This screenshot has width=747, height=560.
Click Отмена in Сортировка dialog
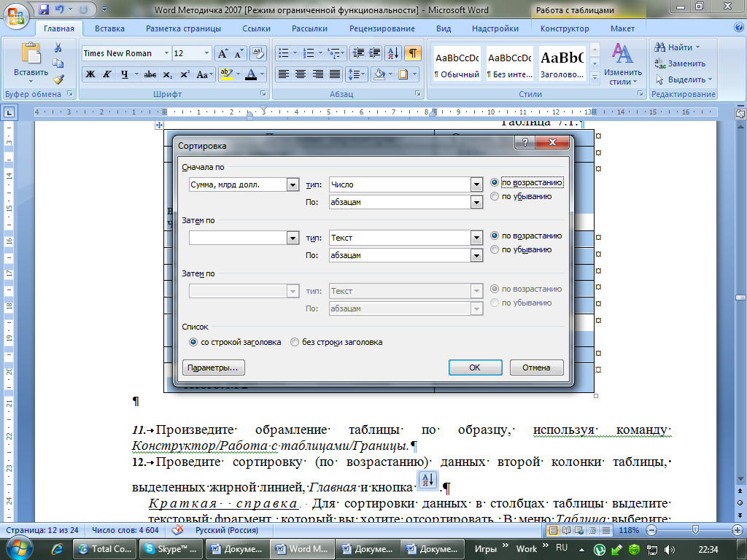[x=536, y=367]
